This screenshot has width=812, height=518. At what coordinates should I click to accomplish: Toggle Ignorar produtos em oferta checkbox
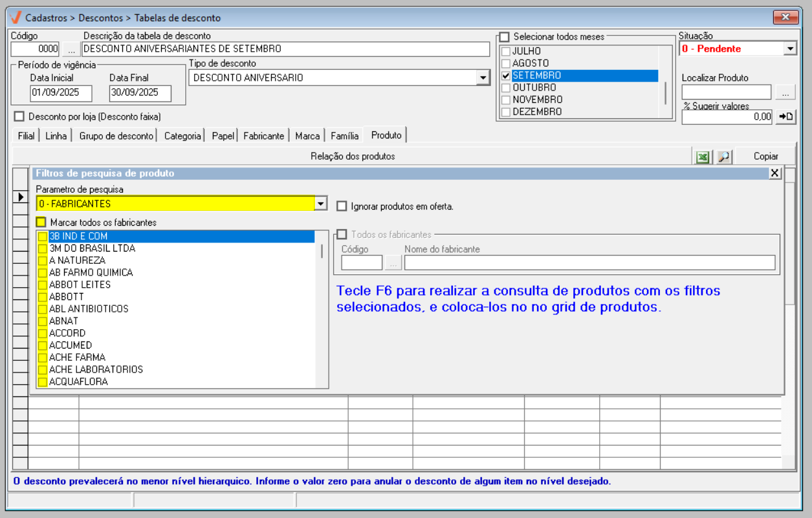point(342,206)
